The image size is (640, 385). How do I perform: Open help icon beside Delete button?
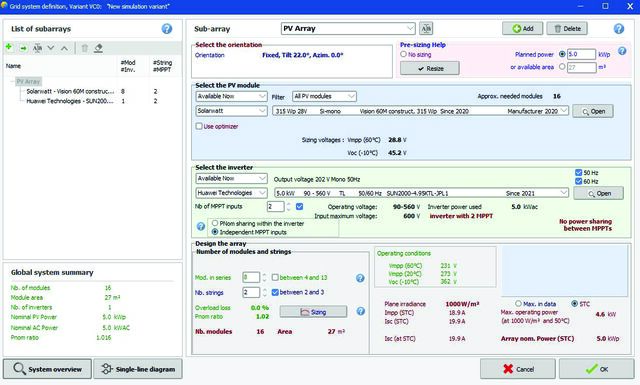[x=619, y=29]
